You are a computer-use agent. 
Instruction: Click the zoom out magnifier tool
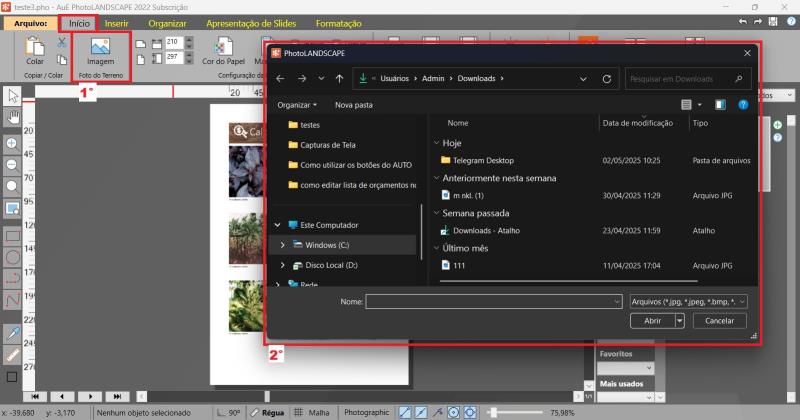pyautogui.click(x=12, y=164)
